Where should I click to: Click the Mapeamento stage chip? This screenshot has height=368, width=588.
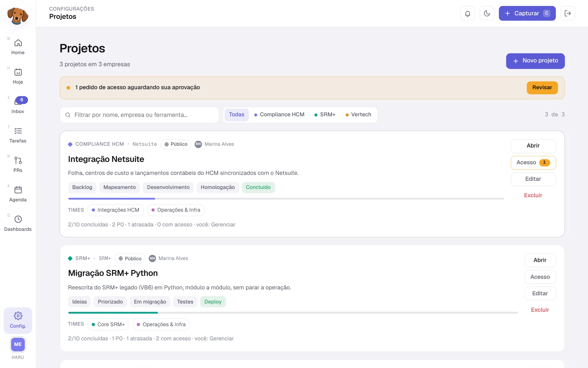click(120, 188)
